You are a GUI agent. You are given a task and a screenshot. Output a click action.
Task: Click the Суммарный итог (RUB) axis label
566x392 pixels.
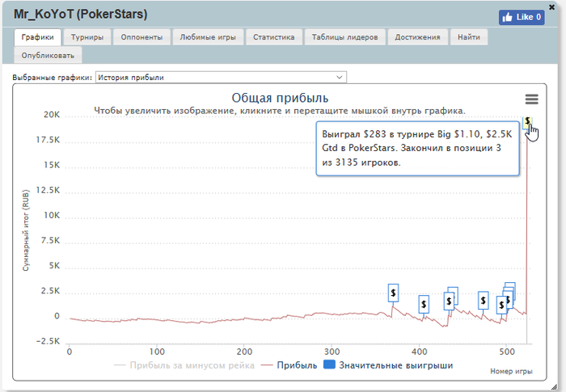tap(26, 230)
